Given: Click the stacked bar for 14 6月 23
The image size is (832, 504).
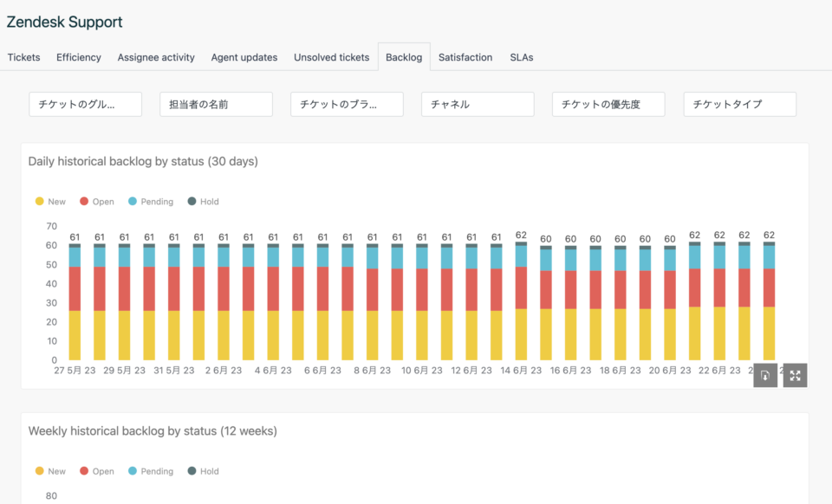Looking at the screenshot, I should pos(520,303).
